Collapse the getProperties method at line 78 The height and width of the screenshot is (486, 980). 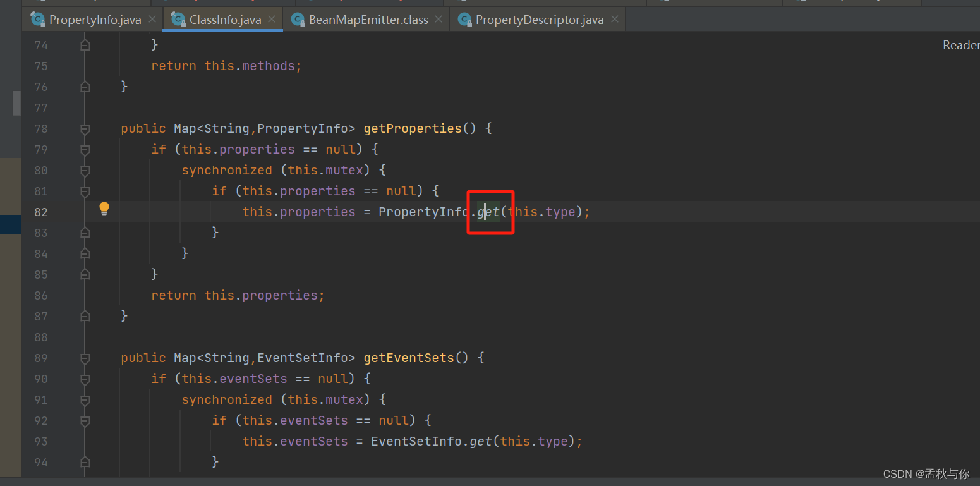85,129
